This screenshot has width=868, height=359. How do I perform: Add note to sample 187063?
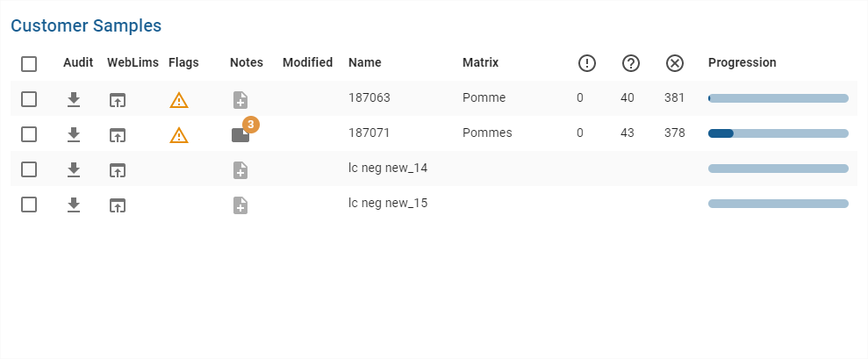click(240, 100)
